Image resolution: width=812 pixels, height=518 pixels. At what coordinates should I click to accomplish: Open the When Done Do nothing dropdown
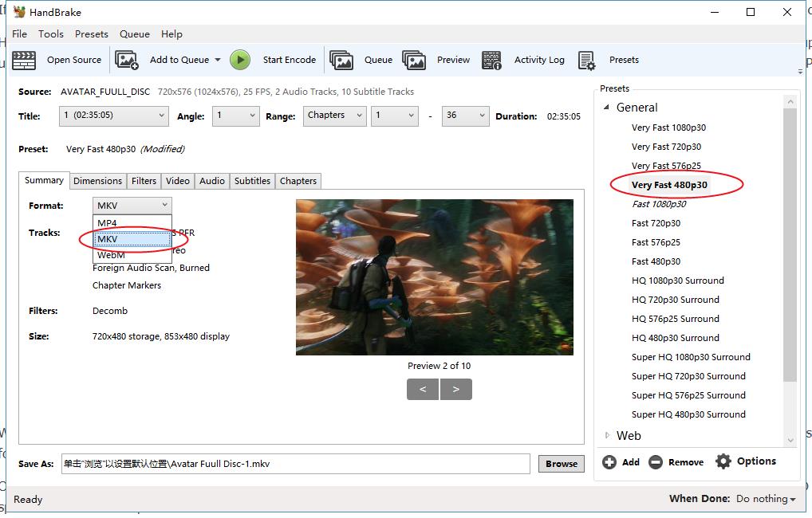(x=766, y=499)
